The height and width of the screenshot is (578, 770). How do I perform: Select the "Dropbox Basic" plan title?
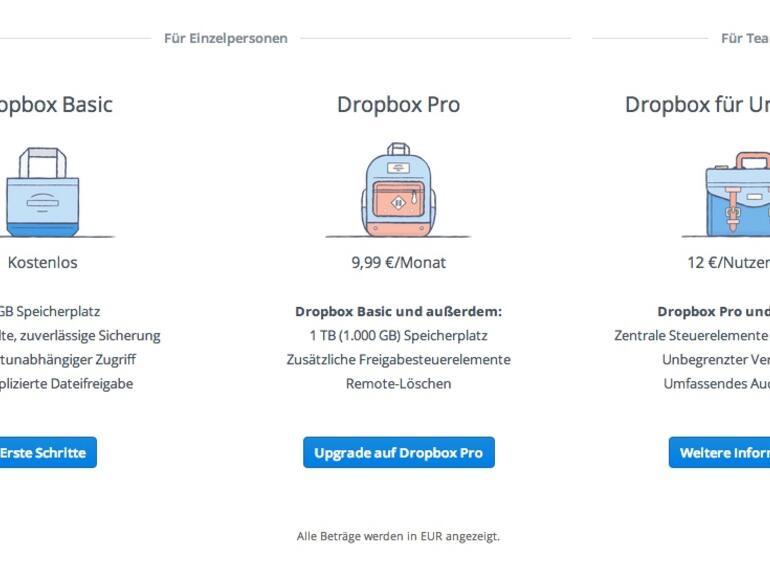55,104
